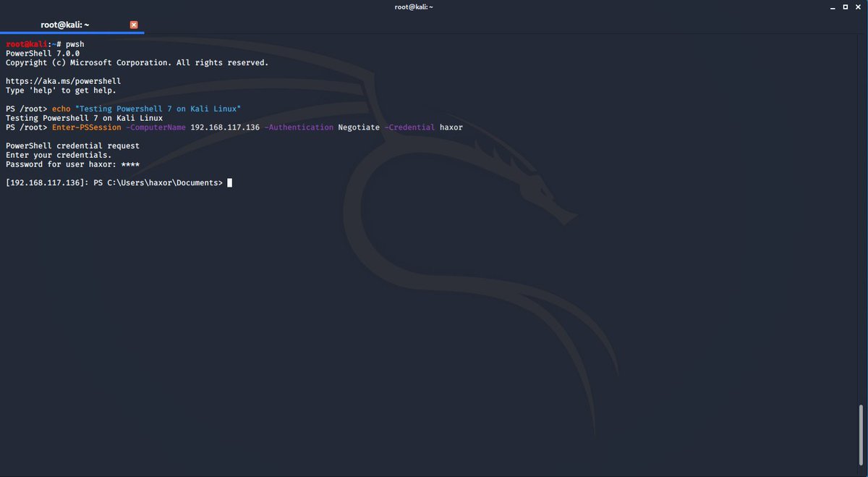Screen dimensions: 868x477
Task: Click the [192.168.117.136] remote prompt prefix
Action: coord(47,183)
